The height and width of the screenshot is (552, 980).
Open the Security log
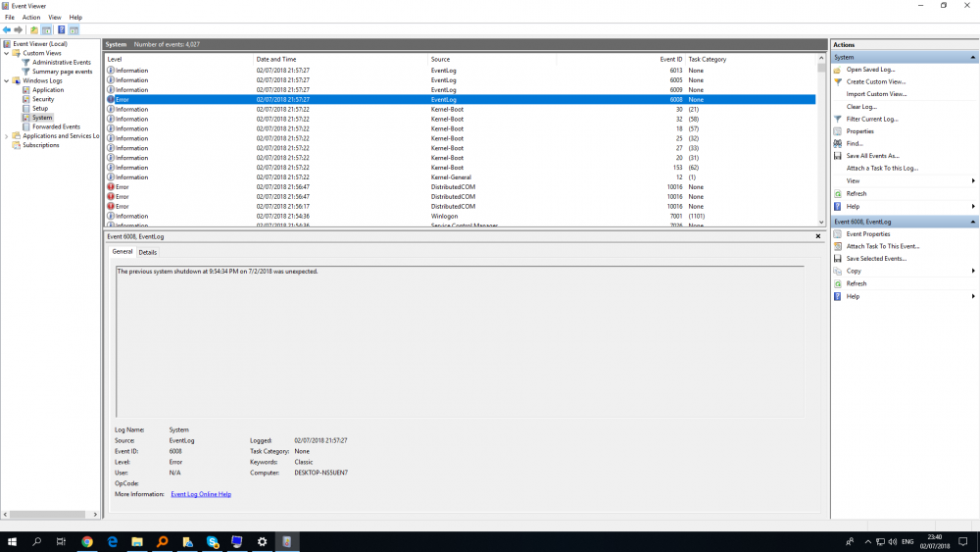43,99
